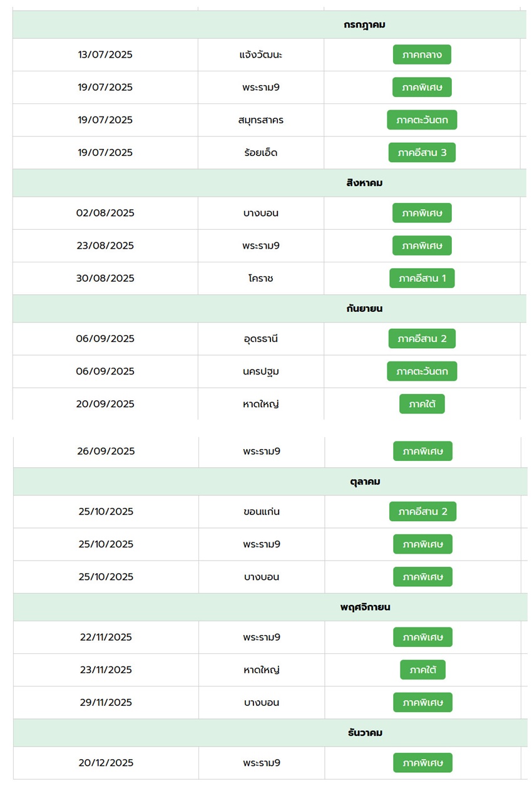This screenshot has width=532, height=791.
Task: Click the ภาคพิเศษ badge dated 26/09/2025
Action: pyautogui.click(x=422, y=451)
